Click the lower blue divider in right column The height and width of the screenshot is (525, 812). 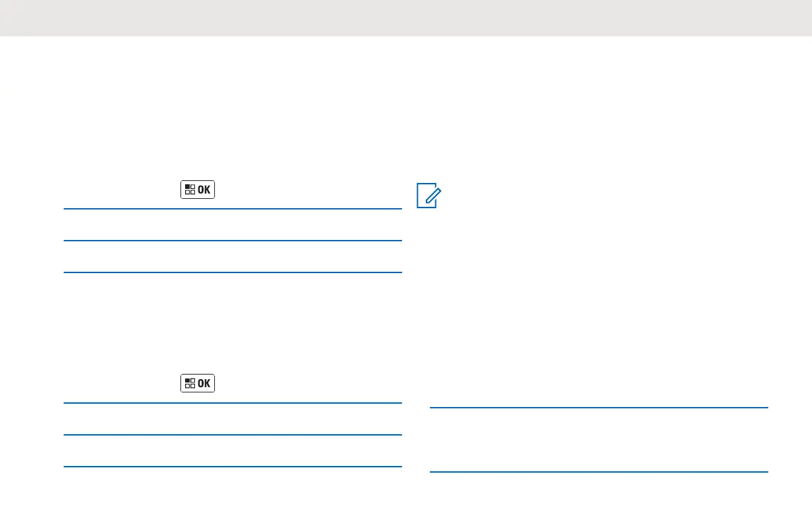coord(598,472)
